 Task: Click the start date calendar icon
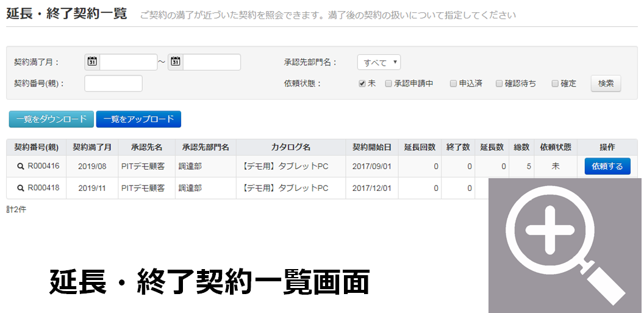[x=92, y=62]
